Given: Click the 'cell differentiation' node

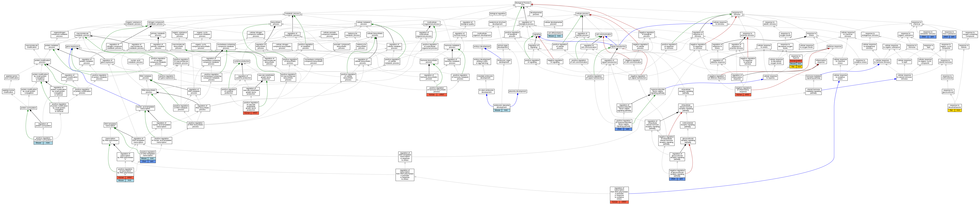Looking at the screenshot, I should click(x=555, y=33).
